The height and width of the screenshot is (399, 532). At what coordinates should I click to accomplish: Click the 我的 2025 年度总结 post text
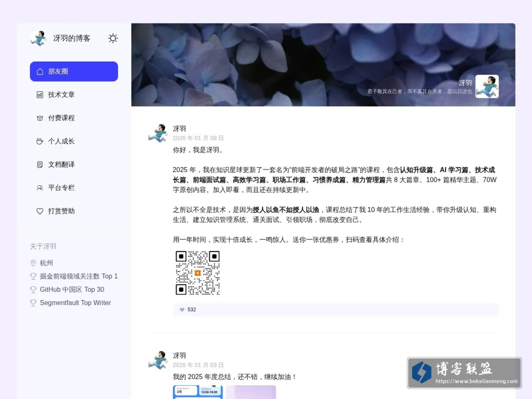235,377
